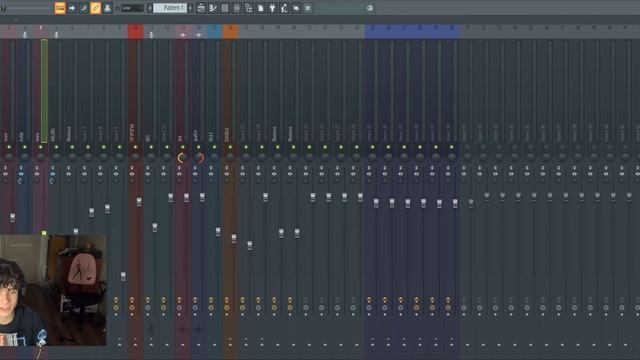Click the dark plus icon near the lavender track's bottom

pos(198,329)
